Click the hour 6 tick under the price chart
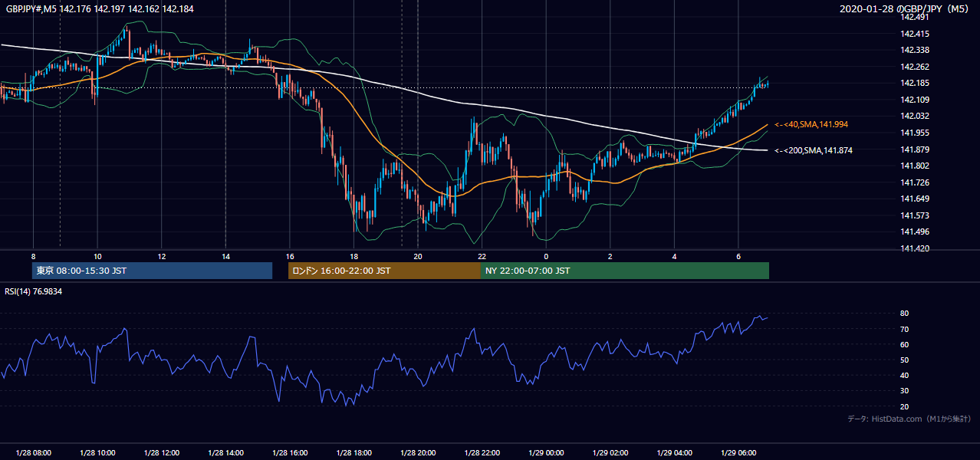Image resolution: width=980 pixels, height=460 pixels. click(x=738, y=256)
